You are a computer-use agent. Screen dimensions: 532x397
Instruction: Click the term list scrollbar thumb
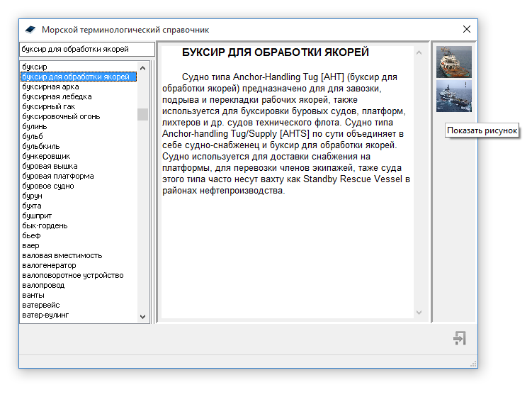142,114
